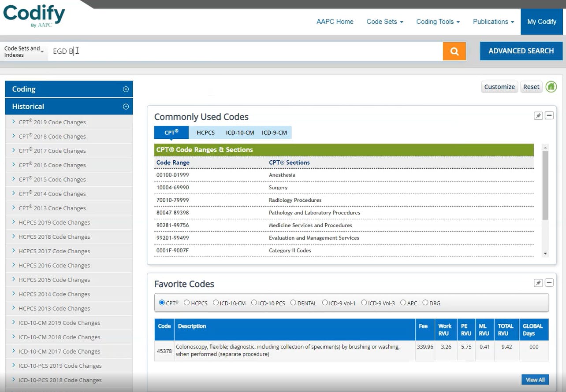Expand CPT 2019 Code Changes
Image resolution: width=566 pixels, height=392 pixels.
pyautogui.click(x=53, y=122)
